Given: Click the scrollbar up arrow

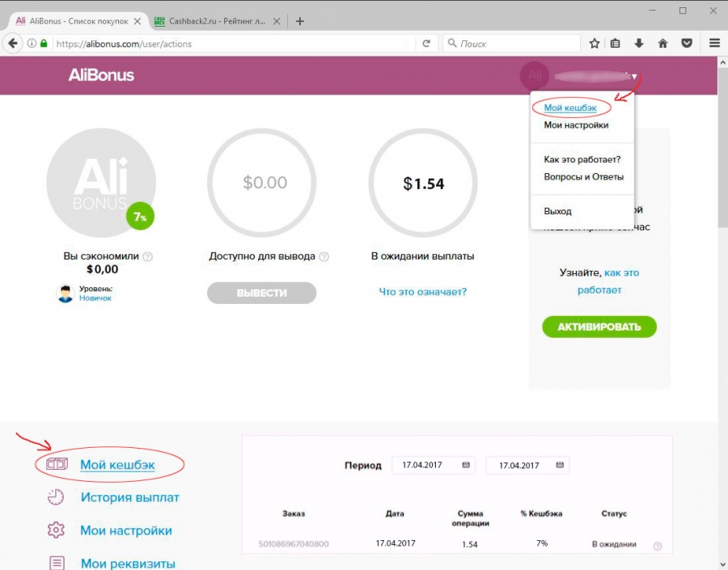Looking at the screenshot, I should [x=723, y=61].
